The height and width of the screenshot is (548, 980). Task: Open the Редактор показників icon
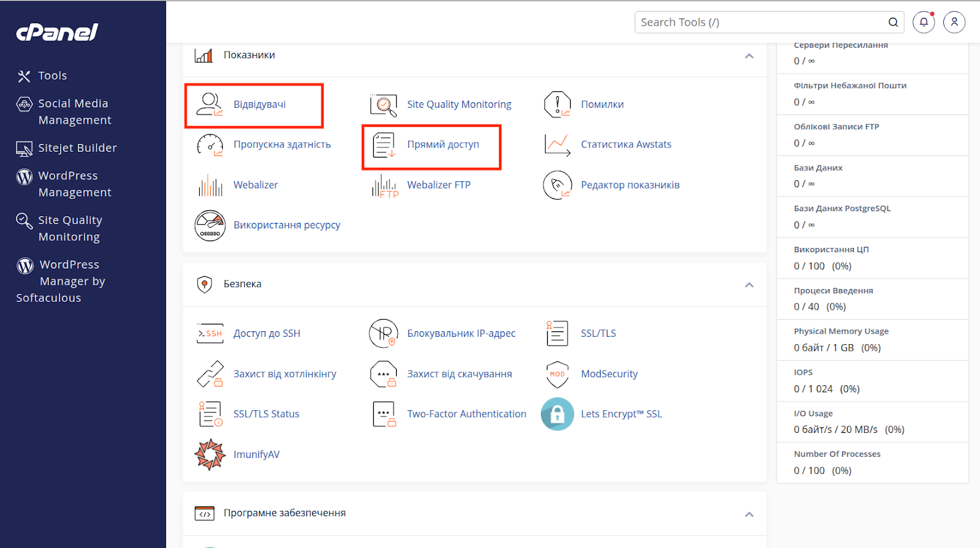557,185
